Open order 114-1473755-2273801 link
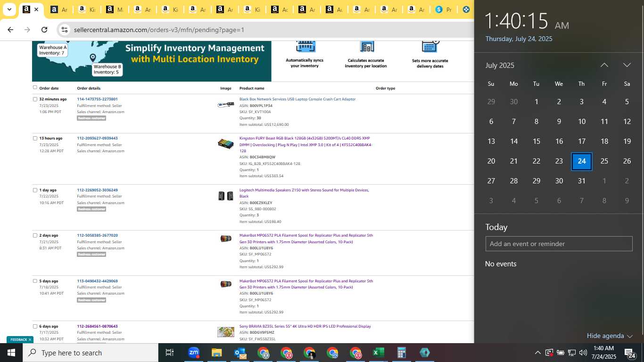The height and width of the screenshot is (362, 644). pos(97,99)
